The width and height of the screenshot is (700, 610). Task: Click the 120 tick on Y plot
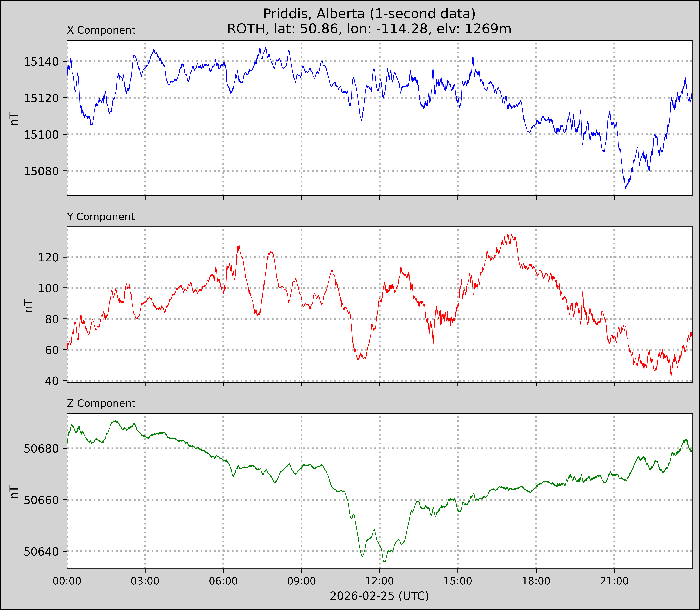48,257
